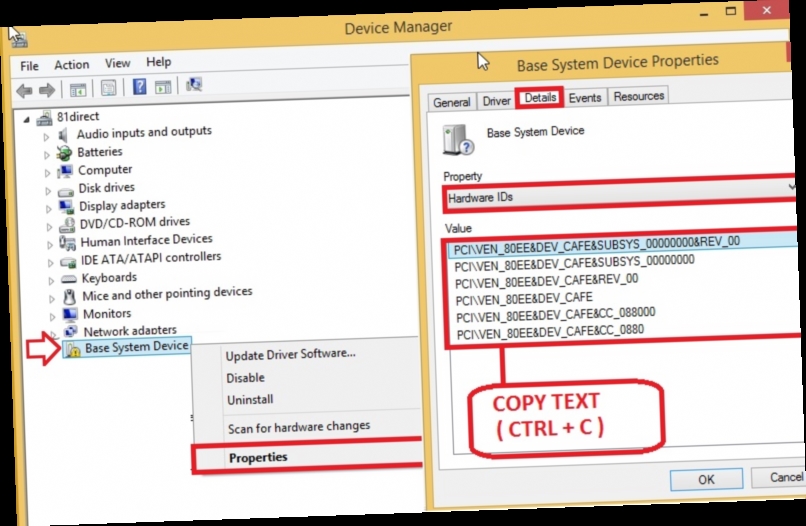This screenshot has height=526, width=806.
Task: Choose Disable from the context menu
Action: pos(245,377)
